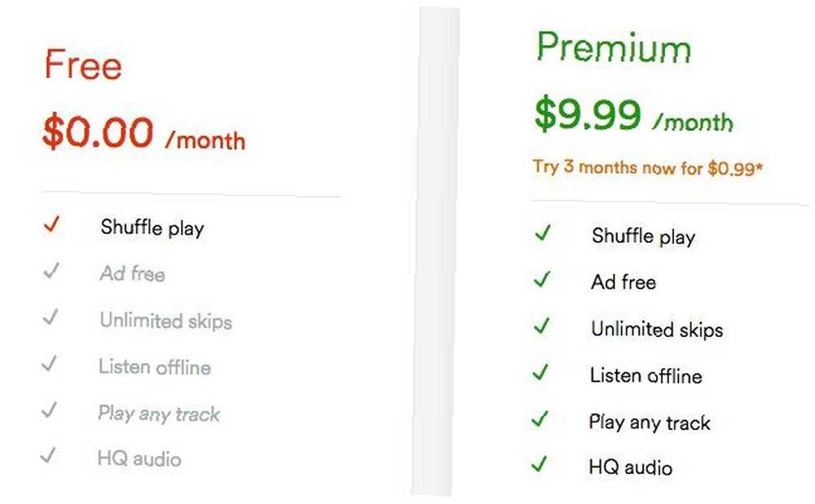Click the green checkmark beside Premium Ad free
Screen dimensions: 815x504
pyautogui.click(x=542, y=279)
